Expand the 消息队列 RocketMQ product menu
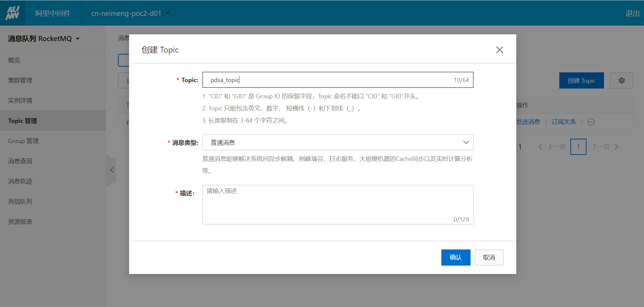The height and width of the screenshot is (307, 644). [x=44, y=39]
